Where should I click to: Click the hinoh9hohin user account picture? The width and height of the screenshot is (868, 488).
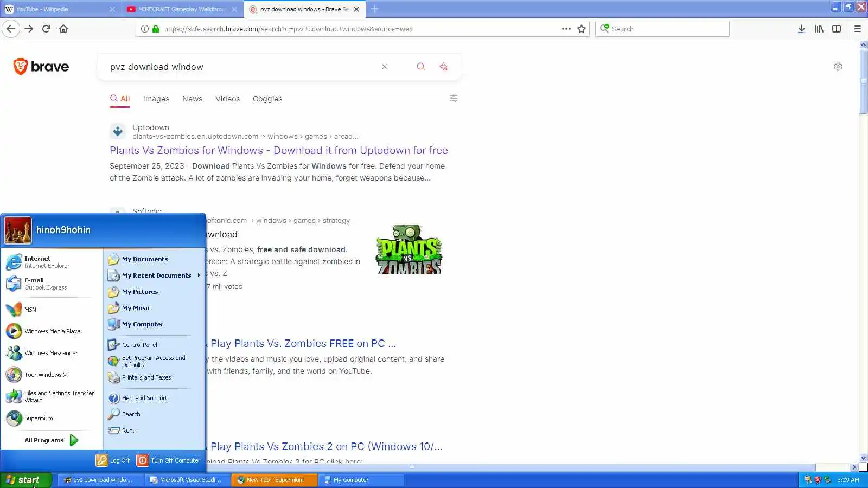[18, 230]
